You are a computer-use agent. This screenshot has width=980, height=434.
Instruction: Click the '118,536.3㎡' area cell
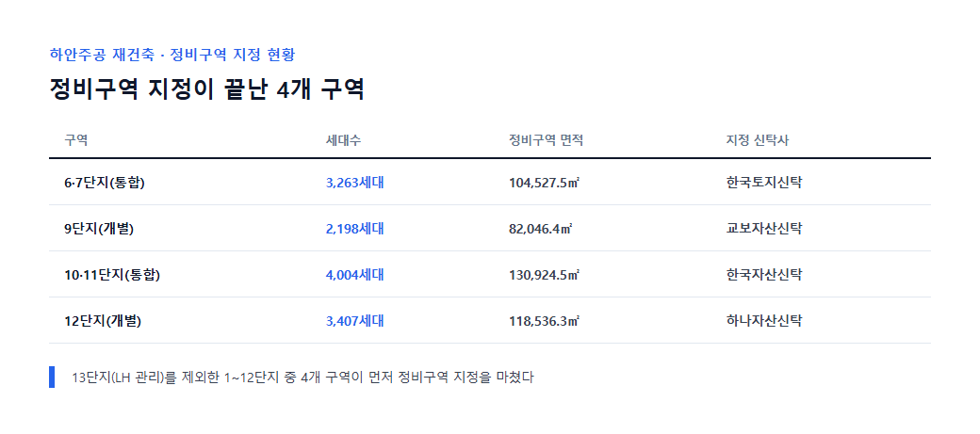(x=545, y=321)
